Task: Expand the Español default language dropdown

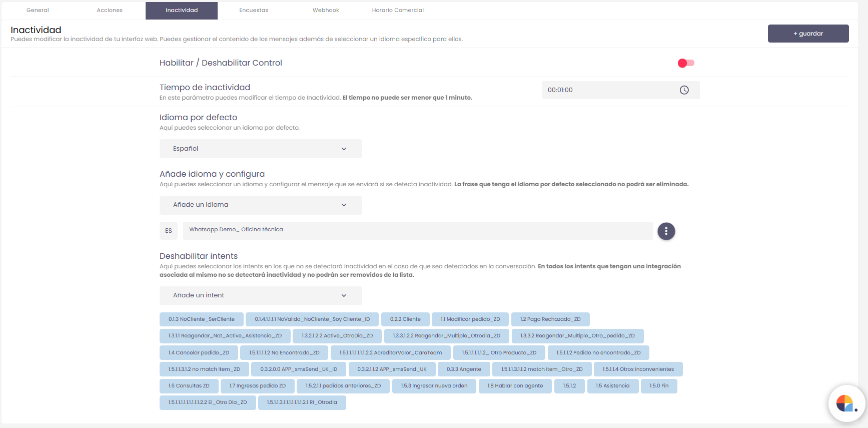Action: click(x=260, y=149)
